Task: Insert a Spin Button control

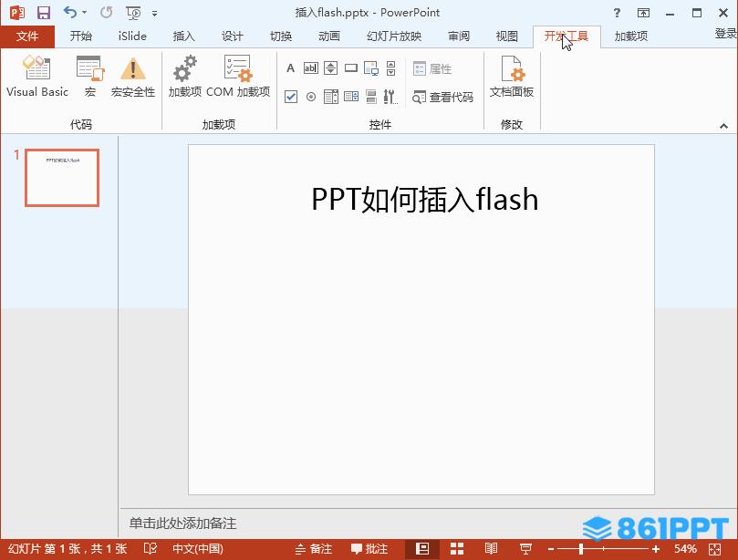Action: click(331, 68)
